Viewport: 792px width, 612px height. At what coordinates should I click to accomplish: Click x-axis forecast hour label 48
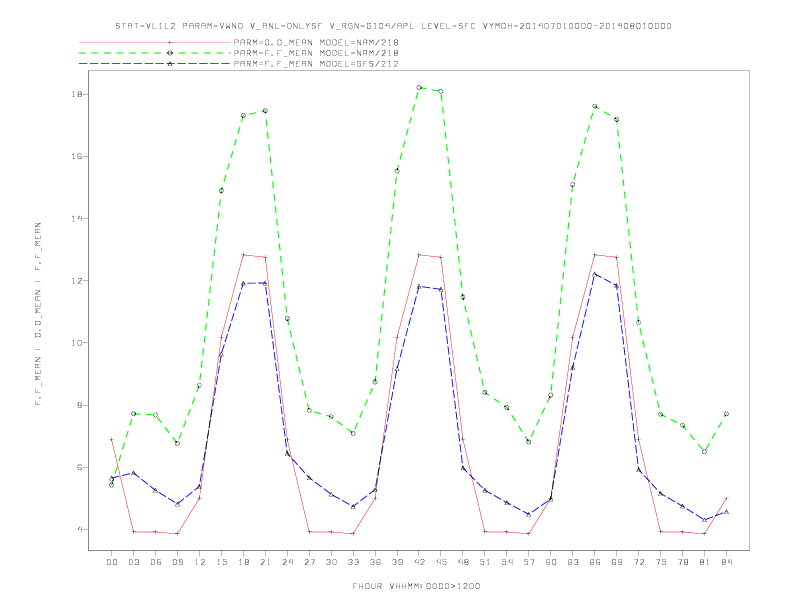point(463,562)
